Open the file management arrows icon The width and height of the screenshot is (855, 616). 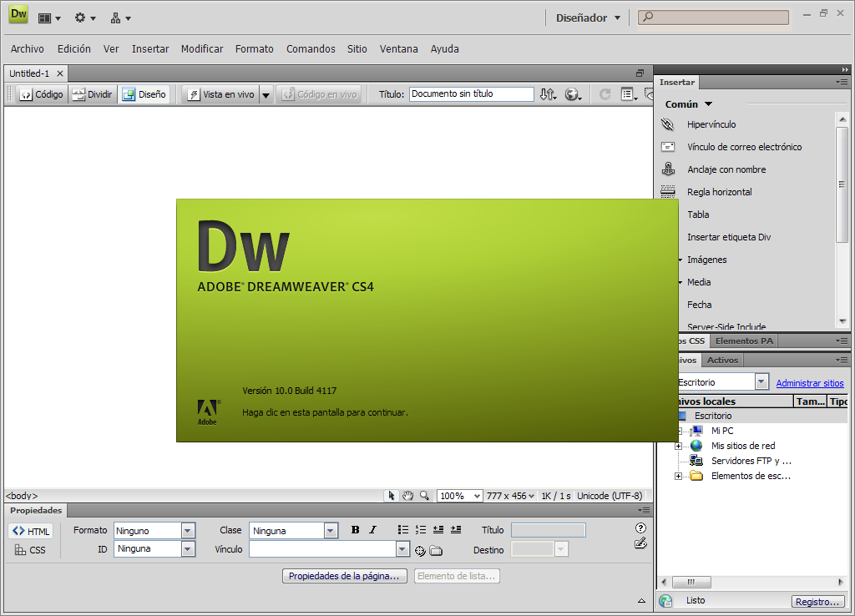(x=549, y=94)
